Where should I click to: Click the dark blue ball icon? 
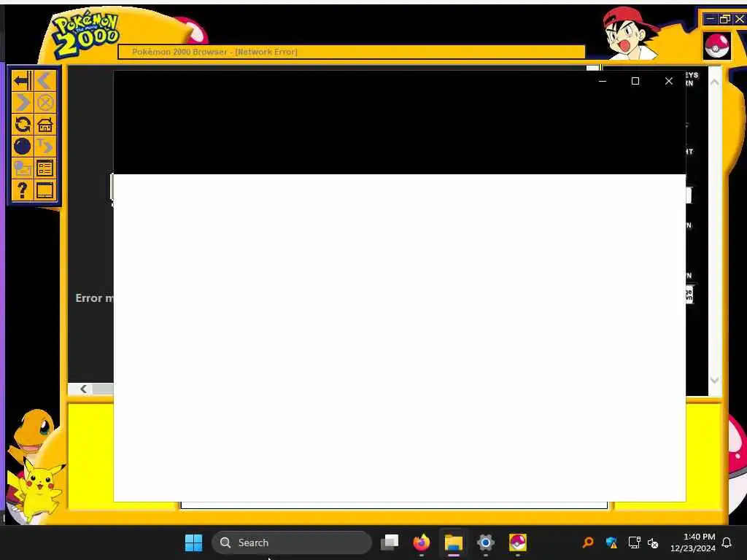click(23, 146)
